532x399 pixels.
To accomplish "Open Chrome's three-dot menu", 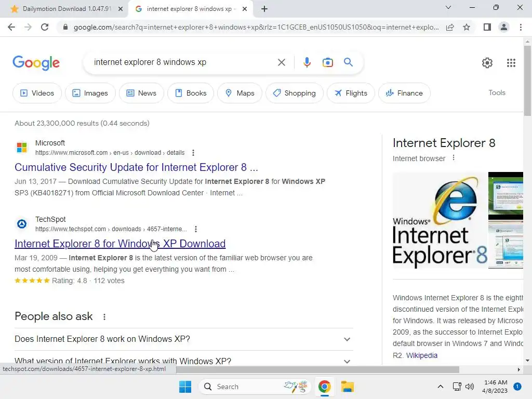I will [521, 27].
